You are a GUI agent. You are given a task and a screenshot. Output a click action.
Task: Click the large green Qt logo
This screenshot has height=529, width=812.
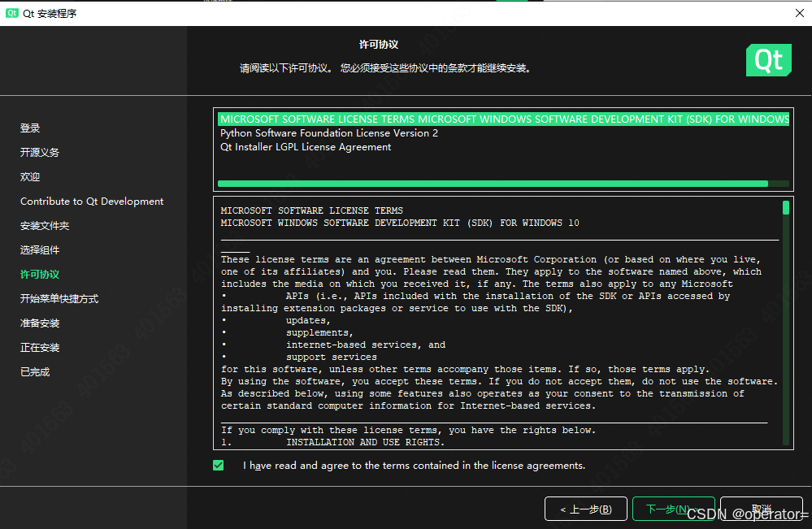pyautogui.click(x=768, y=60)
